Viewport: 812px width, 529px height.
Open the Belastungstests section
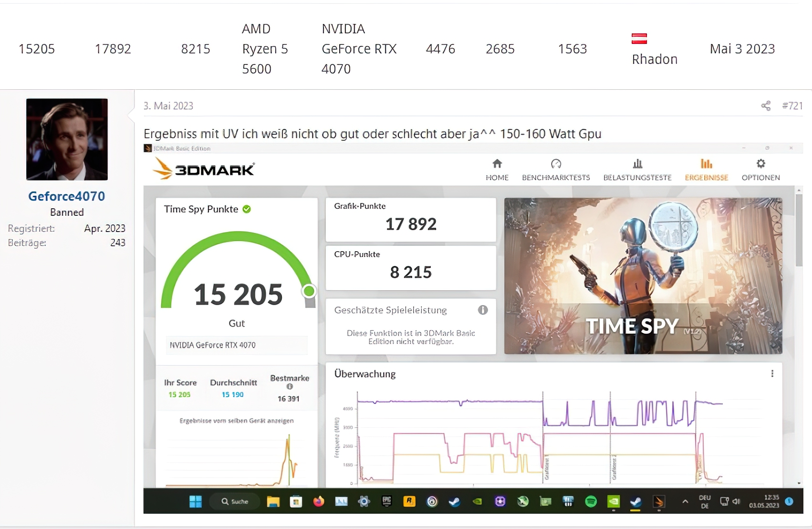(637, 170)
